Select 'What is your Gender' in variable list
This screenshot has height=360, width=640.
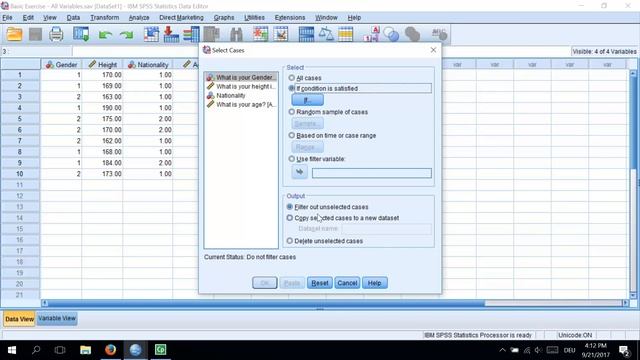coord(241,77)
